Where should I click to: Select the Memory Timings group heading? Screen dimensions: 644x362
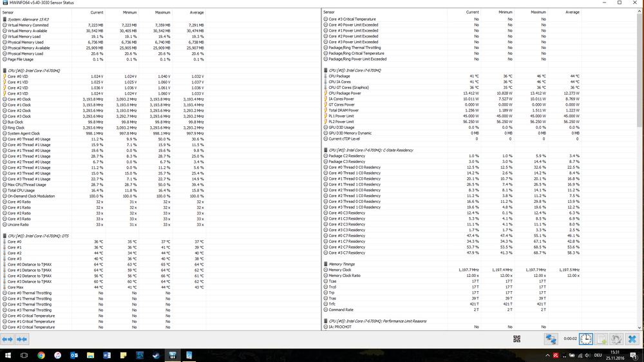click(346, 263)
